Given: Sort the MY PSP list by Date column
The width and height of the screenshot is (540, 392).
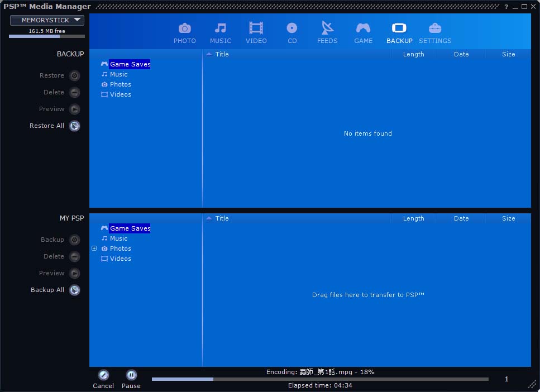Looking at the screenshot, I should (x=461, y=218).
